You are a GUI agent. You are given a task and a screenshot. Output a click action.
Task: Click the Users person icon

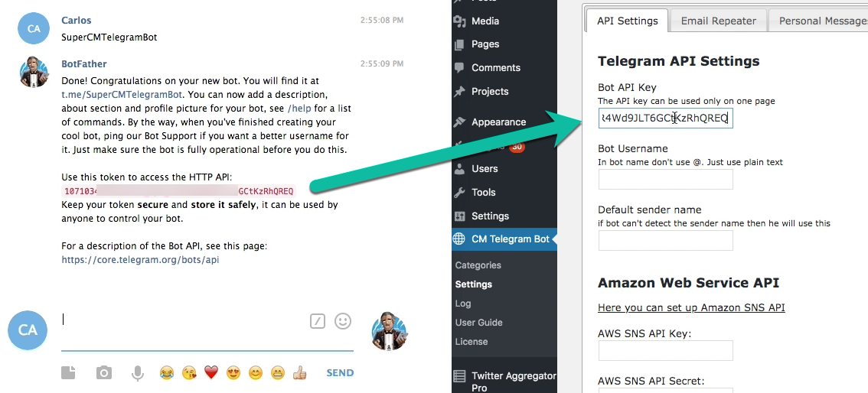(x=459, y=168)
